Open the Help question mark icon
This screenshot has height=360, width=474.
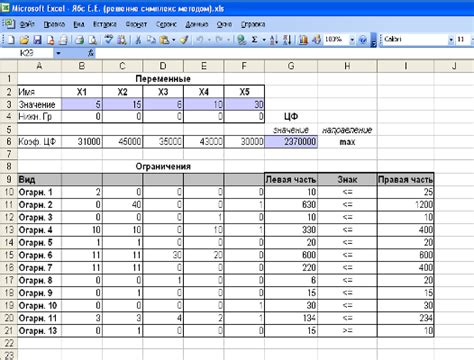[x=363, y=40]
